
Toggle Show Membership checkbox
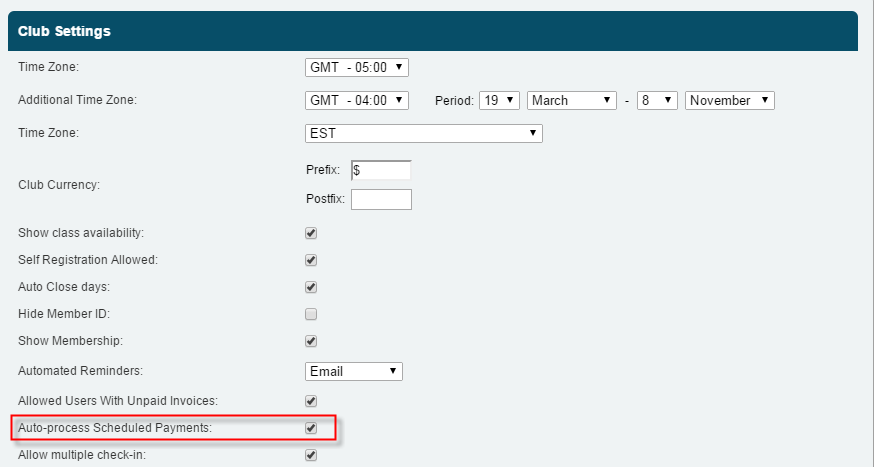311,341
